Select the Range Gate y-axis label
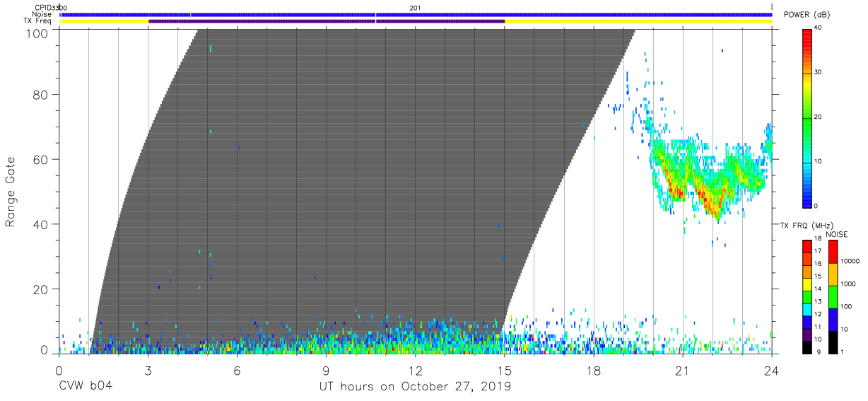 click(x=11, y=192)
